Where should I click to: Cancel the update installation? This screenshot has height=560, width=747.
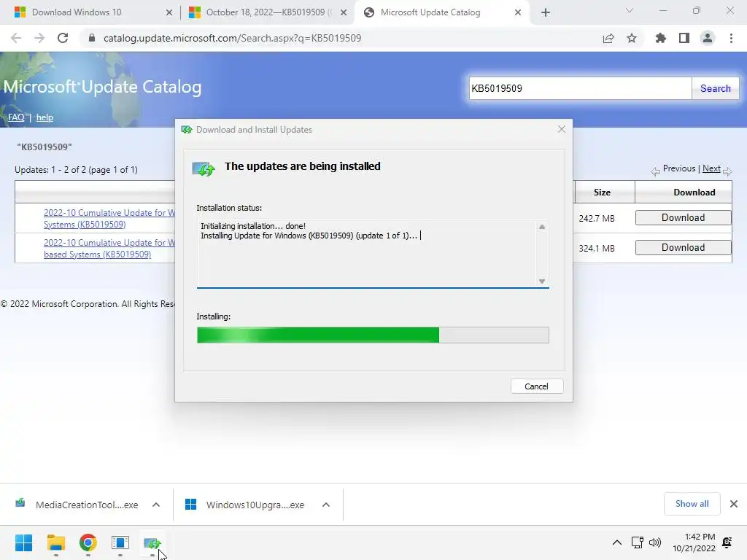[536, 386]
